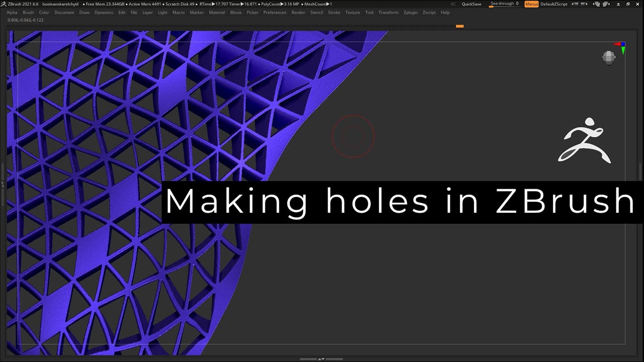Open the Transform menu
The height and width of the screenshot is (362, 644).
click(388, 13)
